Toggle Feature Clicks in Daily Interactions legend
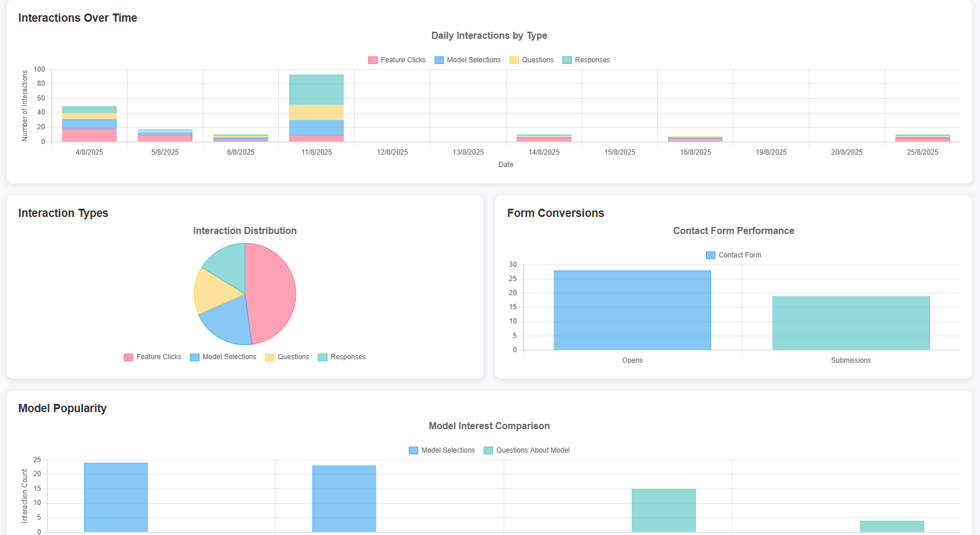This screenshot has width=980, height=535. (x=397, y=60)
